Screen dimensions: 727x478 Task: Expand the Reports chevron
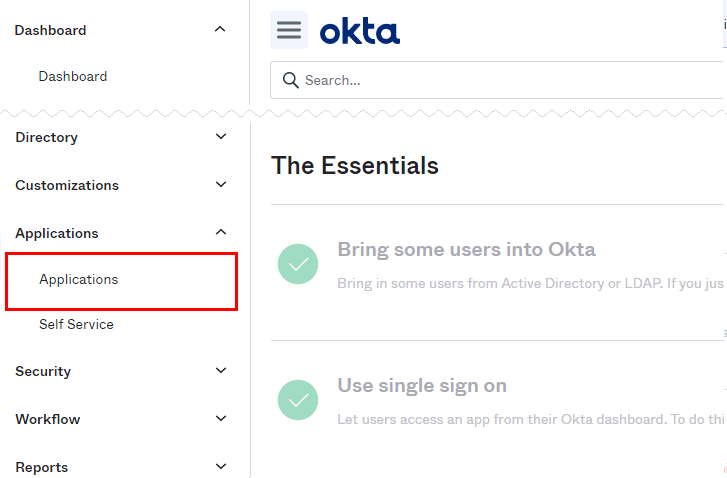(x=221, y=466)
